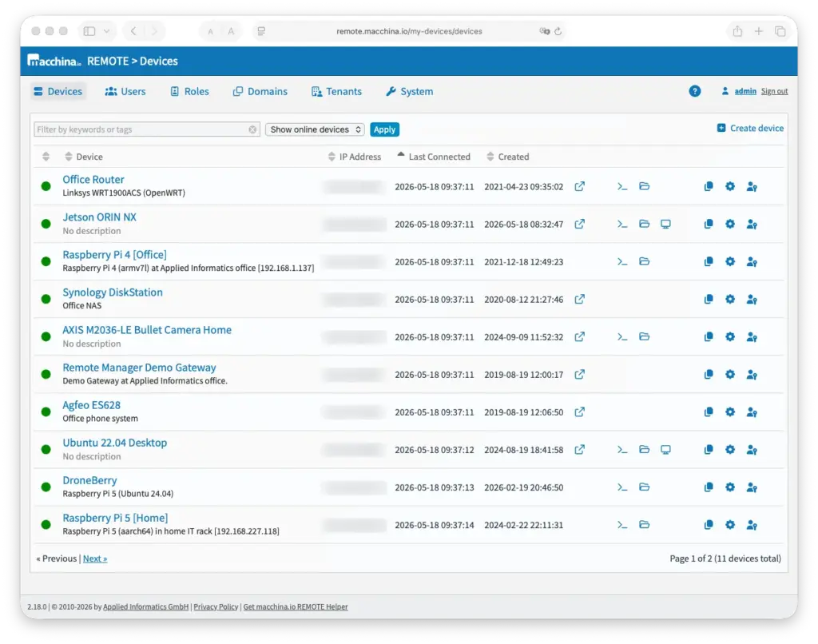The width and height of the screenshot is (818, 644).
Task: Switch to the Tenants tab
Action: 336,91
